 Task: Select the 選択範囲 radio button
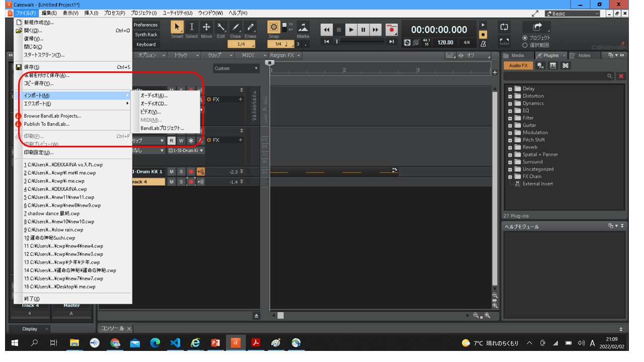click(x=525, y=45)
